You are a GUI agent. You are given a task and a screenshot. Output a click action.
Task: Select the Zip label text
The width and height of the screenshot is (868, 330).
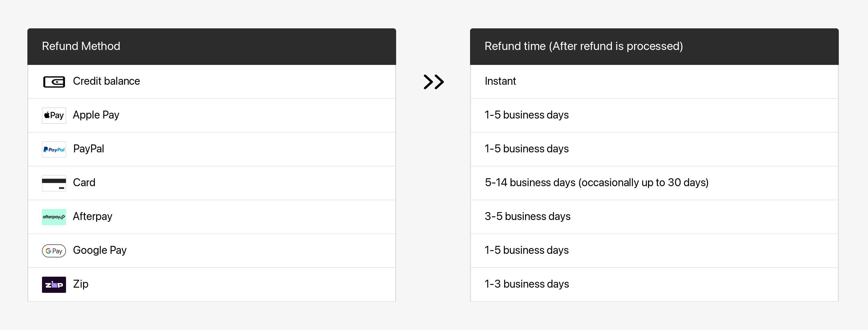81,284
